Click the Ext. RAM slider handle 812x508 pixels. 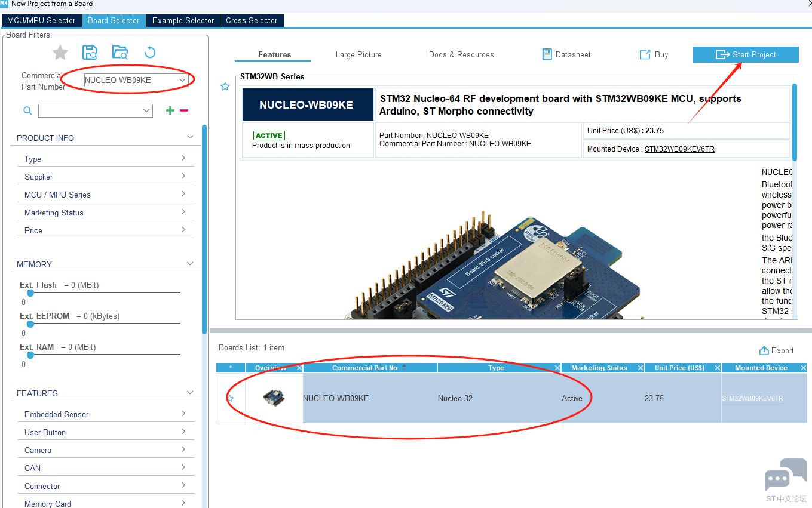point(30,355)
